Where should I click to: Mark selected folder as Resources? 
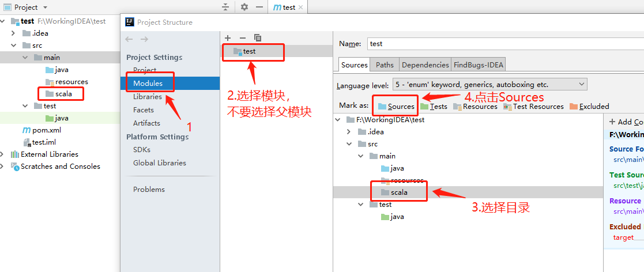[475, 107]
